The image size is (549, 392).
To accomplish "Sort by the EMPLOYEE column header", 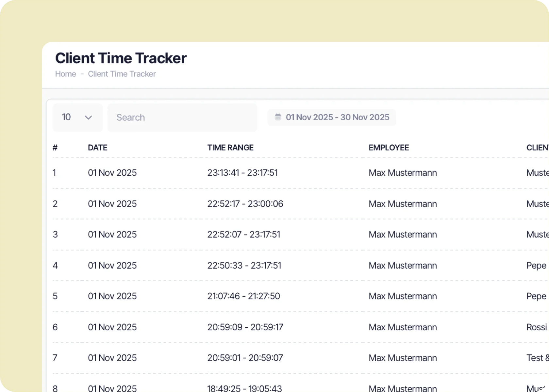I will tap(389, 148).
